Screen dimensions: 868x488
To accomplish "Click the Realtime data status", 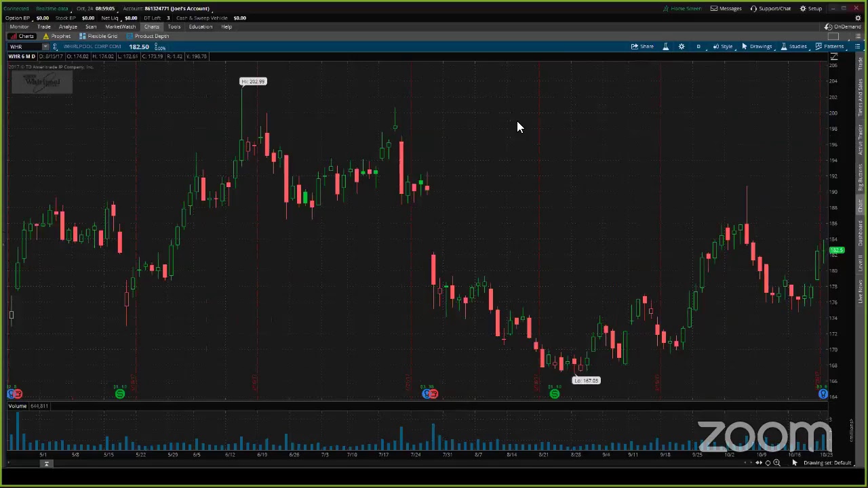I will [52, 8].
